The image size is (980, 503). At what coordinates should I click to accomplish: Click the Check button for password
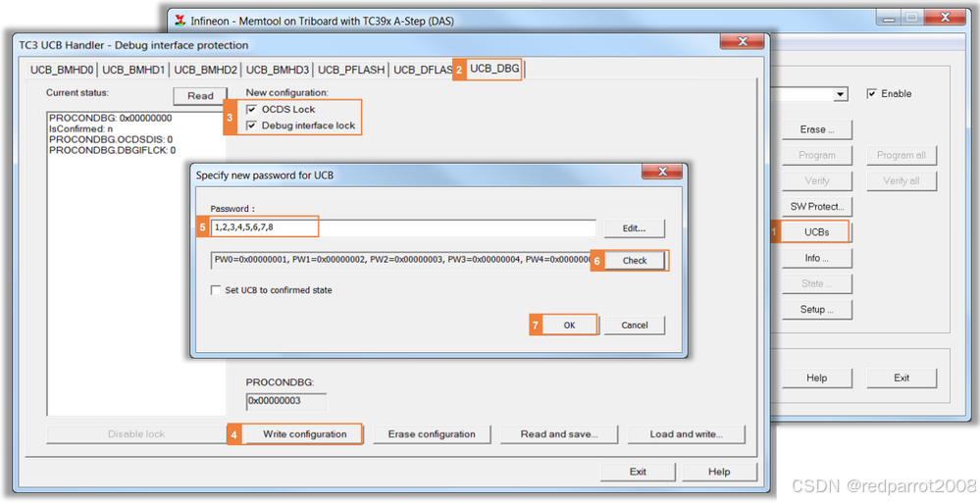[x=635, y=261]
